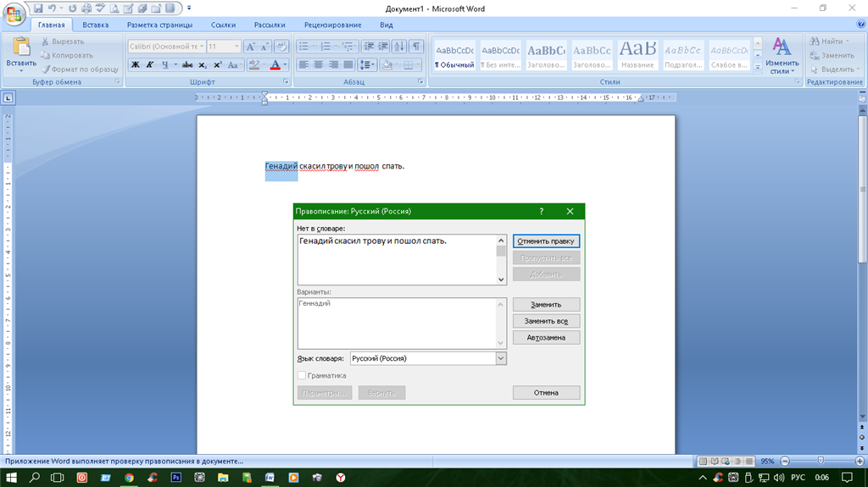Clear formatting icon in font group

click(281, 47)
